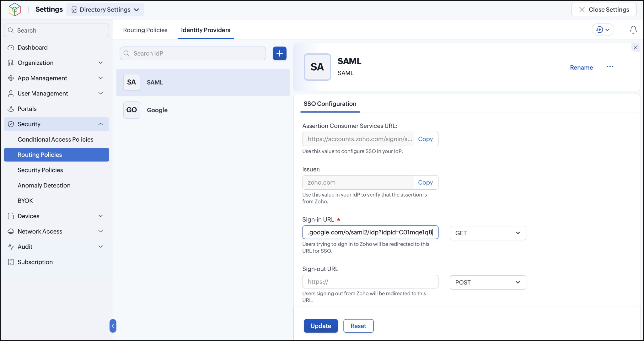The height and width of the screenshot is (341, 644).
Task: Switch to the Routing Policies tab
Action: tap(145, 30)
